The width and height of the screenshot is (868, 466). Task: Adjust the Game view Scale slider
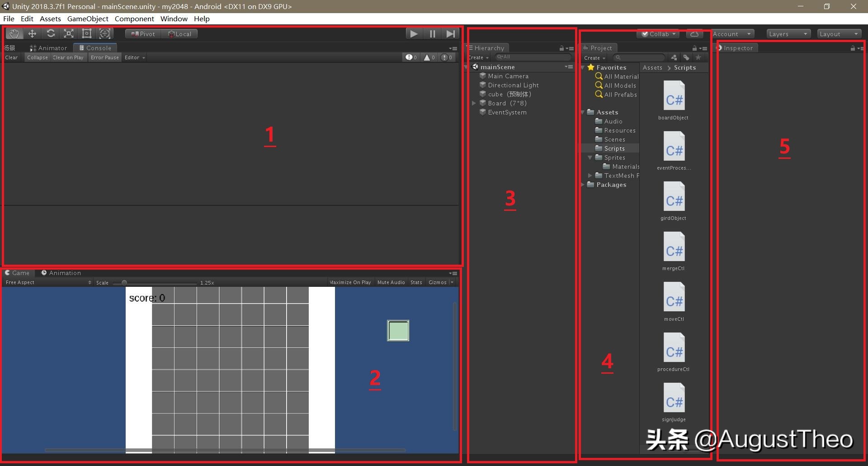[155, 283]
